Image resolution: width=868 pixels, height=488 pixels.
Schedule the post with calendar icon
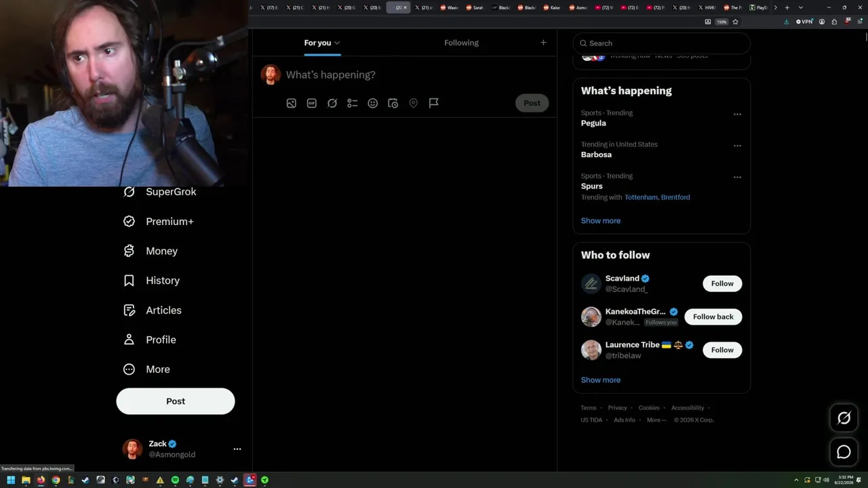click(x=393, y=103)
